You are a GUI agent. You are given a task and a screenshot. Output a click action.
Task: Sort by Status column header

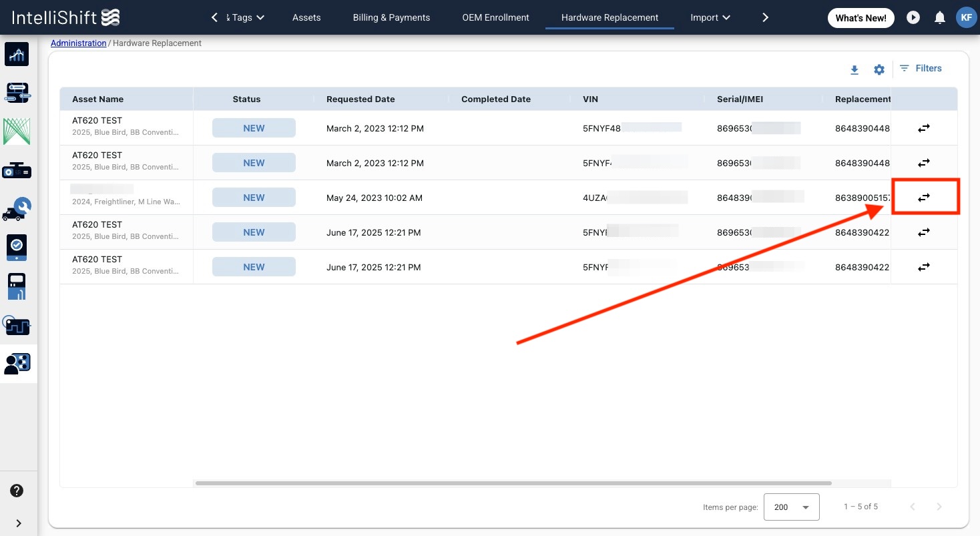(x=246, y=99)
